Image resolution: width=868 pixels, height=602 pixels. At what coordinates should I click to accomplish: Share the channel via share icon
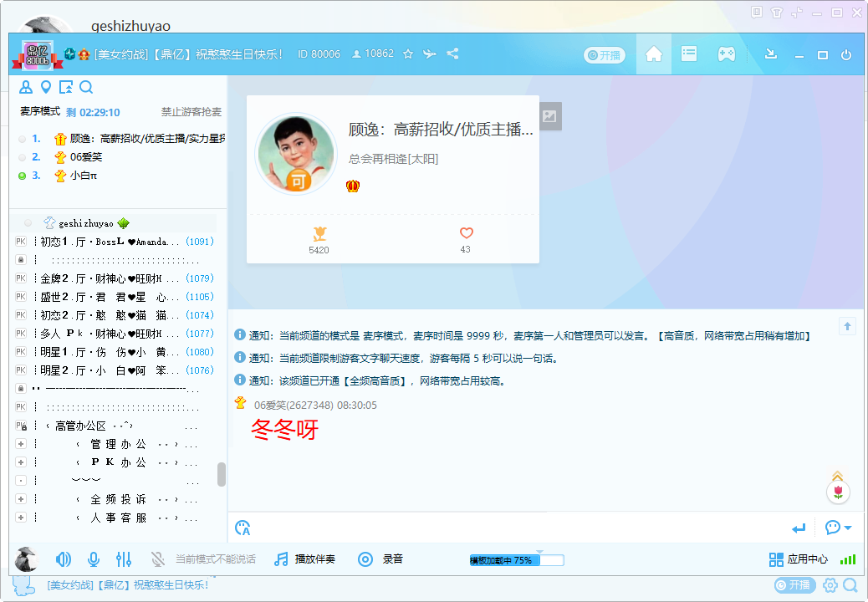click(452, 54)
